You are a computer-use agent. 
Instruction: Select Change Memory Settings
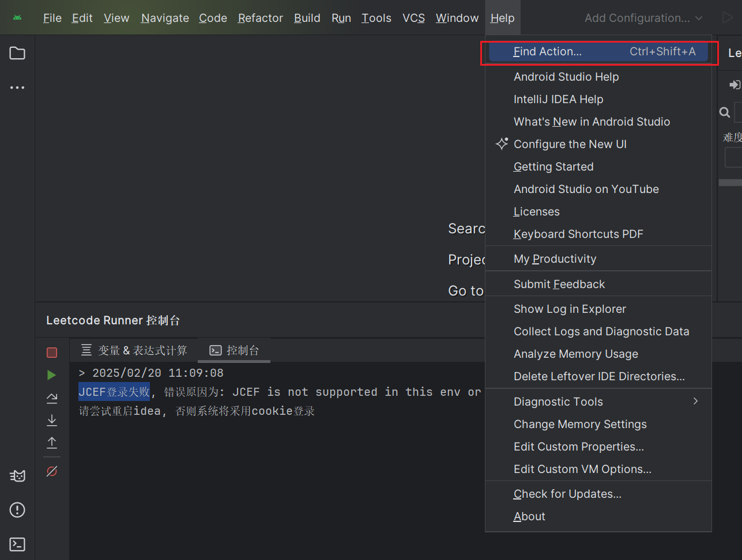(x=598, y=424)
